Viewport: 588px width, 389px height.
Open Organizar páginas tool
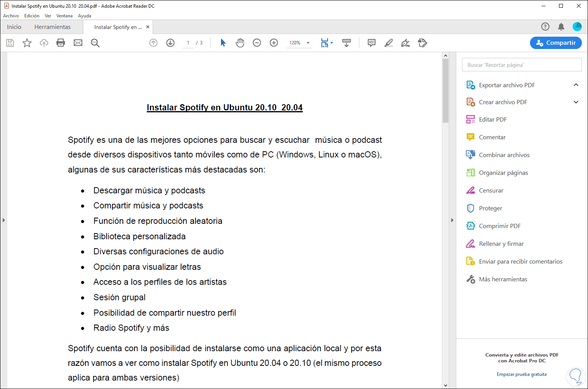(503, 173)
